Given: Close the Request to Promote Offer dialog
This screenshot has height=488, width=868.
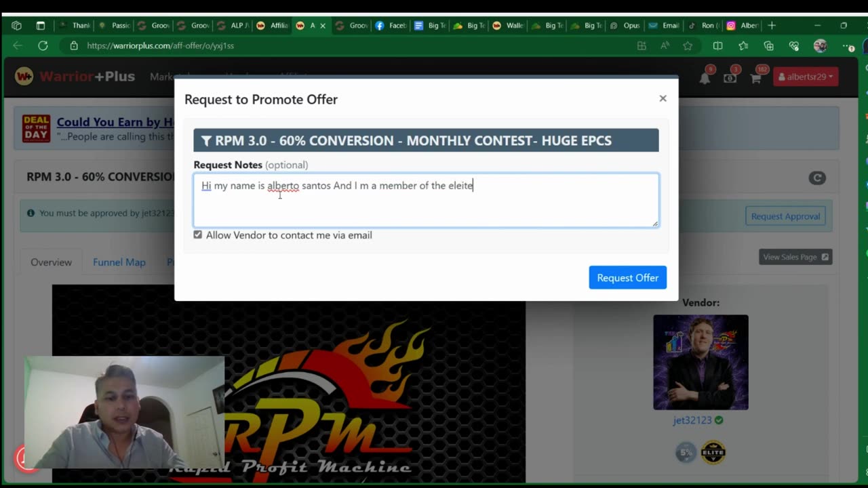Looking at the screenshot, I should tap(663, 98).
